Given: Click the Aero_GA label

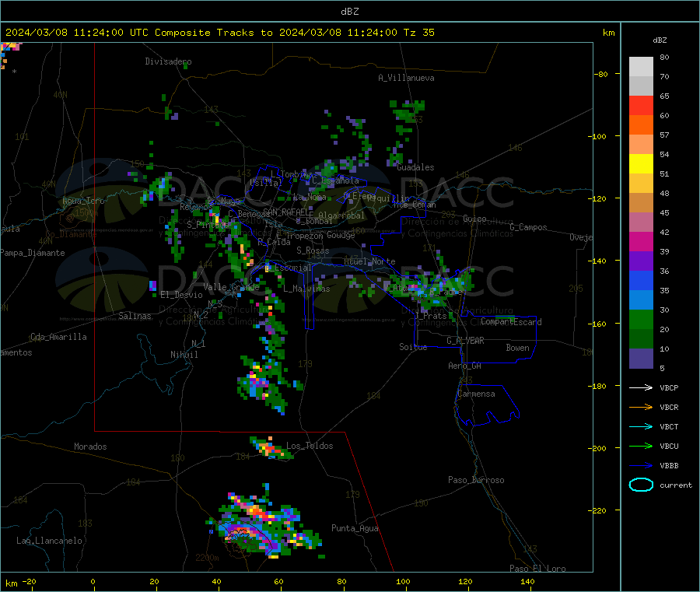Looking at the screenshot, I should pyautogui.click(x=464, y=366).
